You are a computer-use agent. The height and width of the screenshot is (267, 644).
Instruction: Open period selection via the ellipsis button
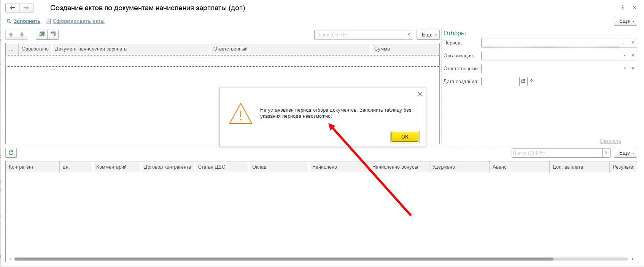(x=625, y=43)
